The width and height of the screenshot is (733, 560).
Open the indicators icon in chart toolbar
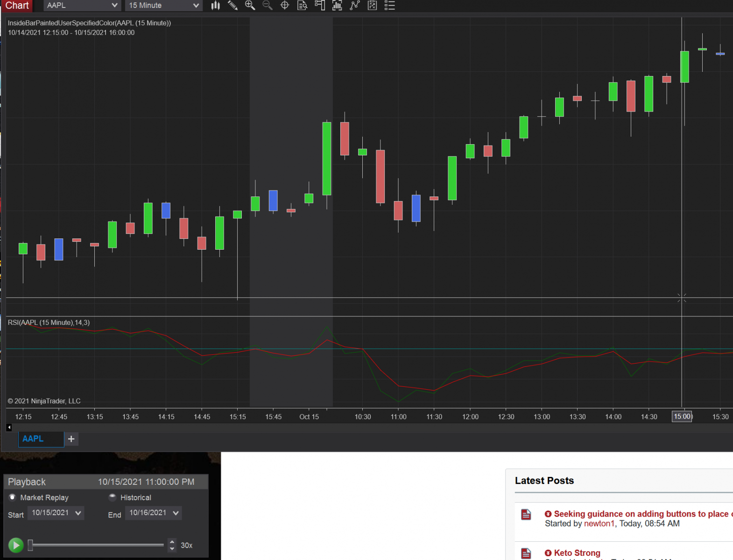[337, 6]
